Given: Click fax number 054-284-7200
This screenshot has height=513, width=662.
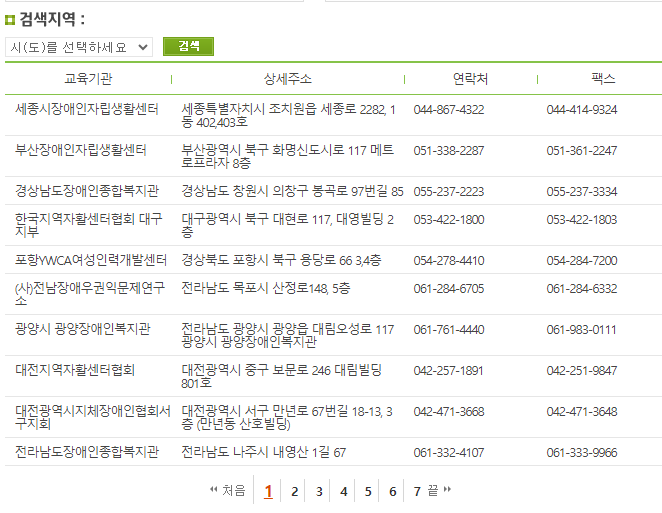Looking at the screenshot, I should click(582, 261).
